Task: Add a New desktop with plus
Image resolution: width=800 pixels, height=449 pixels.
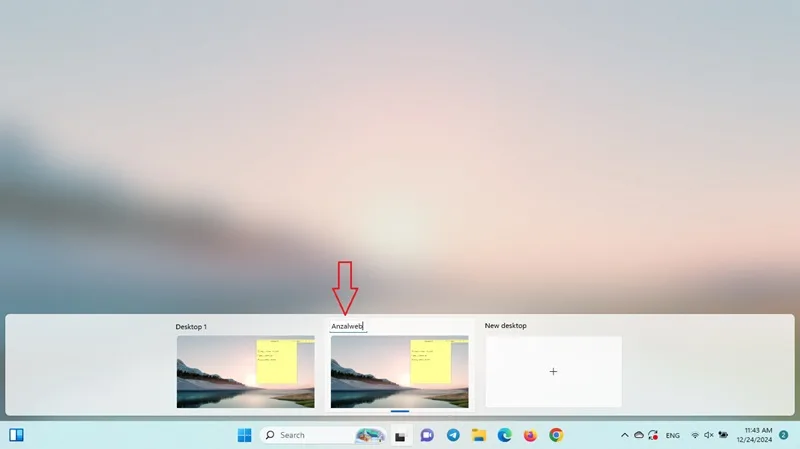Action: [554, 371]
